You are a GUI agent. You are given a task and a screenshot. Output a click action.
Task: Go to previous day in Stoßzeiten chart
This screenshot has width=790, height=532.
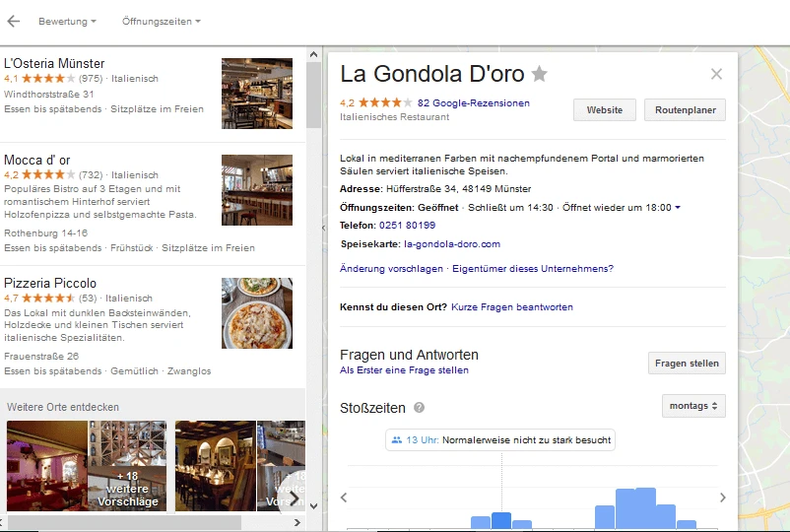[344, 498]
